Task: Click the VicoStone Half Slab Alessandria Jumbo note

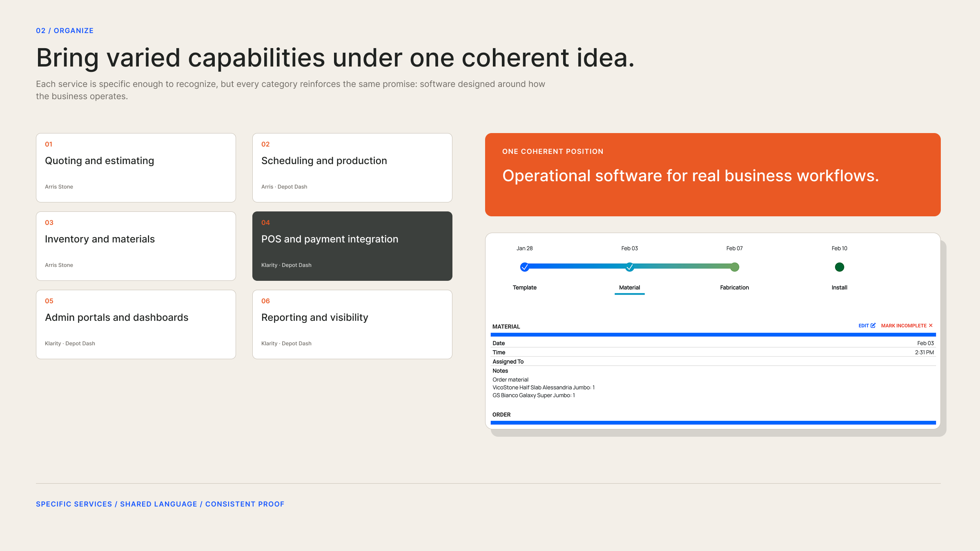Action: 543,387
